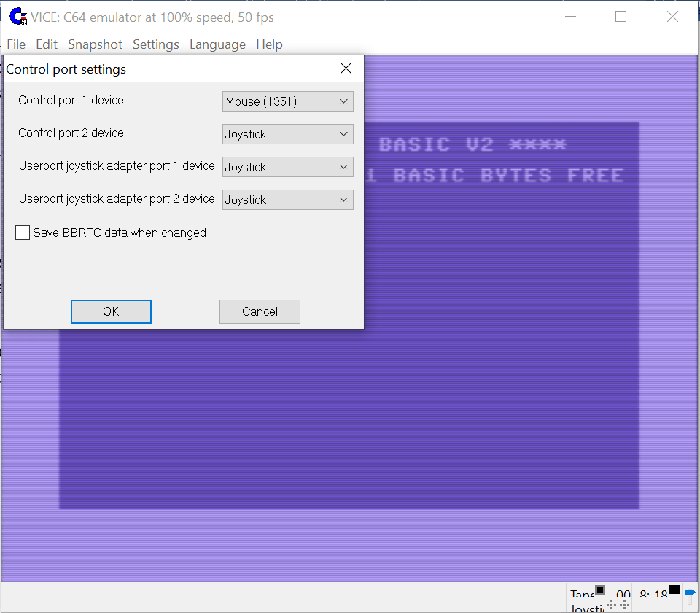Click the drive 8 activity LED
Screen dimensions: 700x613
(674, 590)
